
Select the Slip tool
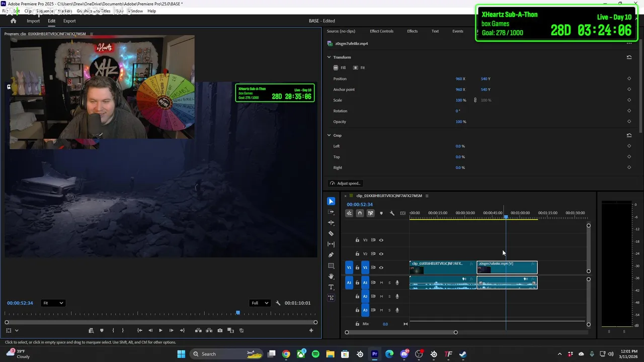pos(331,244)
